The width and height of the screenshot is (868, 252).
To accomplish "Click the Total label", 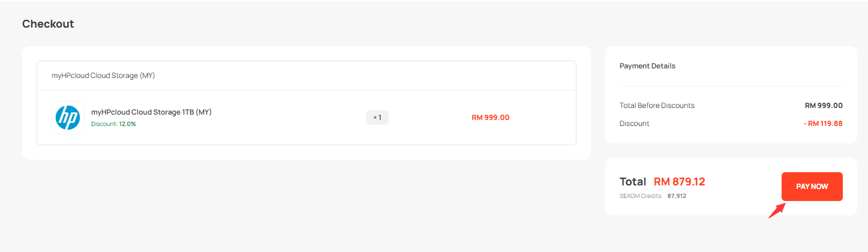I will coord(632,182).
